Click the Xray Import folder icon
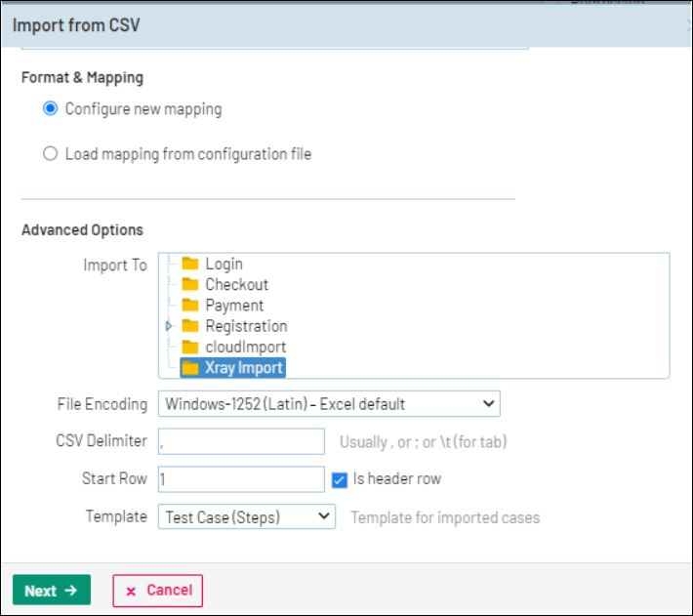 coord(189,368)
